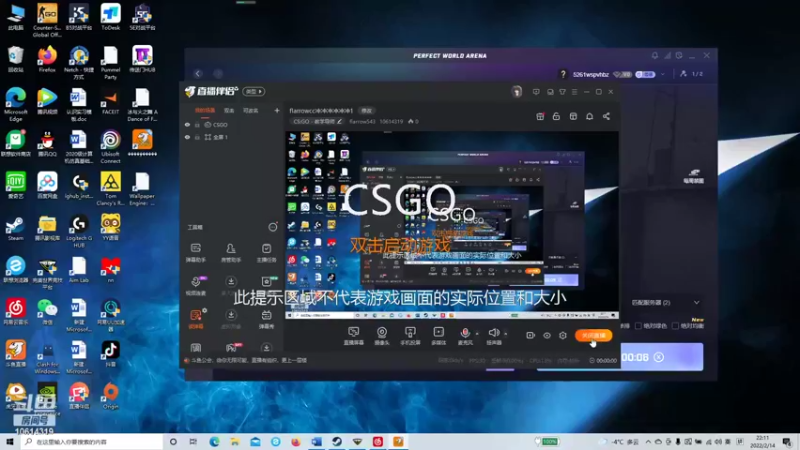Open Steam from the taskbar
800x450 pixels.
click(x=337, y=441)
